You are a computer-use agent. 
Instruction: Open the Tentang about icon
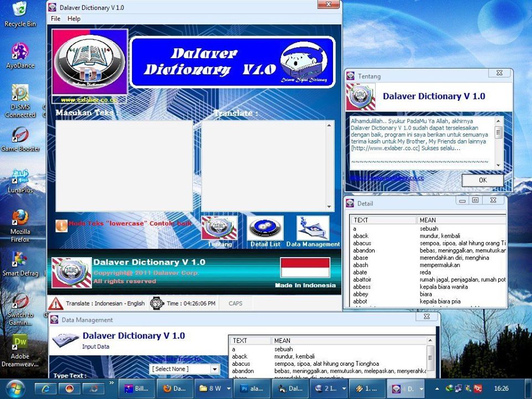[x=219, y=228]
